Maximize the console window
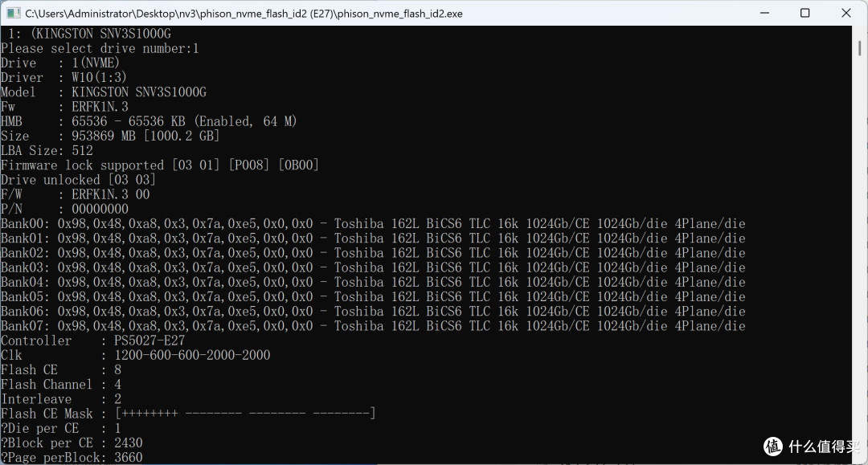 tap(805, 13)
